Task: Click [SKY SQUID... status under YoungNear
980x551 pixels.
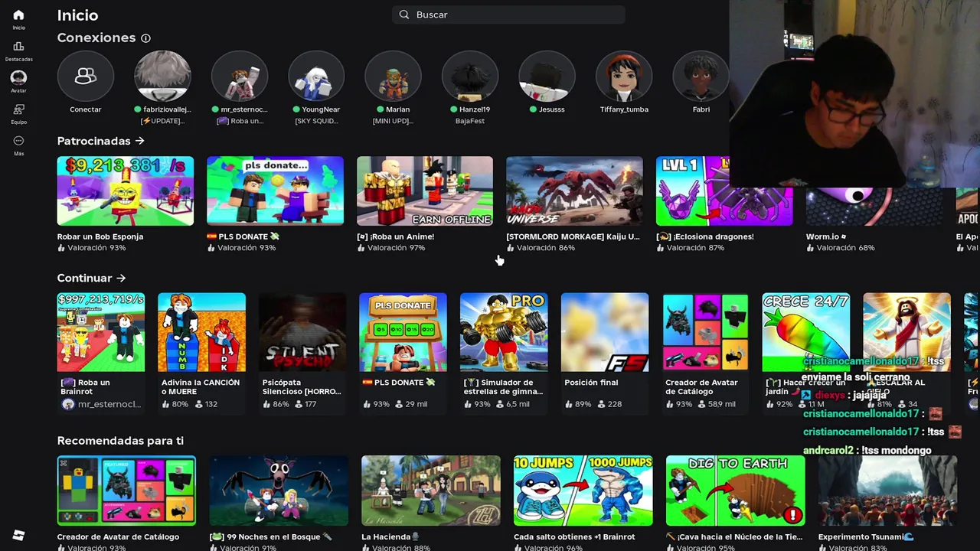Action: pyautogui.click(x=316, y=121)
